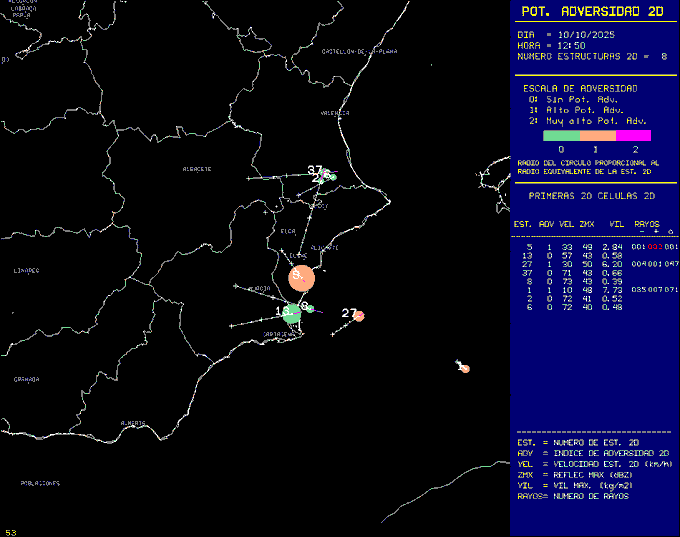Click 'VIL = VIL MAX. (kg/m2)' legend line
The width and height of the screenshot is (680, 537).
coord(575,486)
